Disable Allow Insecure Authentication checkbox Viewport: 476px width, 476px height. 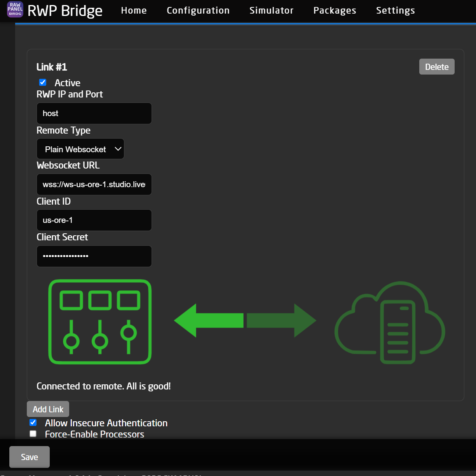click(33, 423)
